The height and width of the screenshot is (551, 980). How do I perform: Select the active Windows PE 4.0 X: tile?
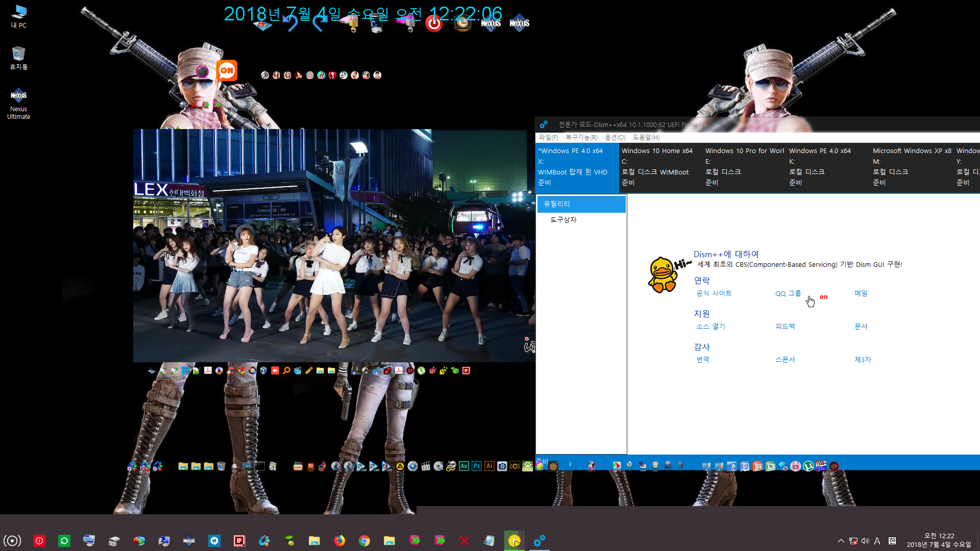point(577,167)
